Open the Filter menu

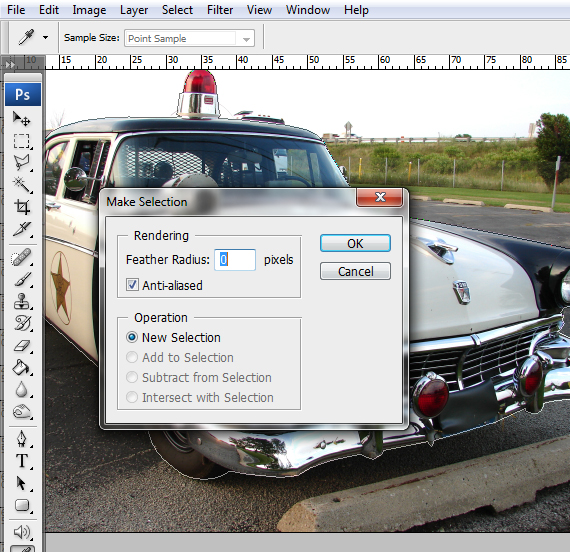[x=220, y=10]
